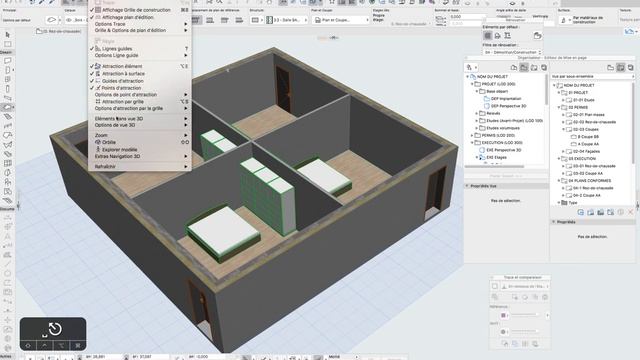Click the 3D view mode icon below Surface panel
This screenshot has width=640, height=360.
pyautogui.click(x=630, y=31)
